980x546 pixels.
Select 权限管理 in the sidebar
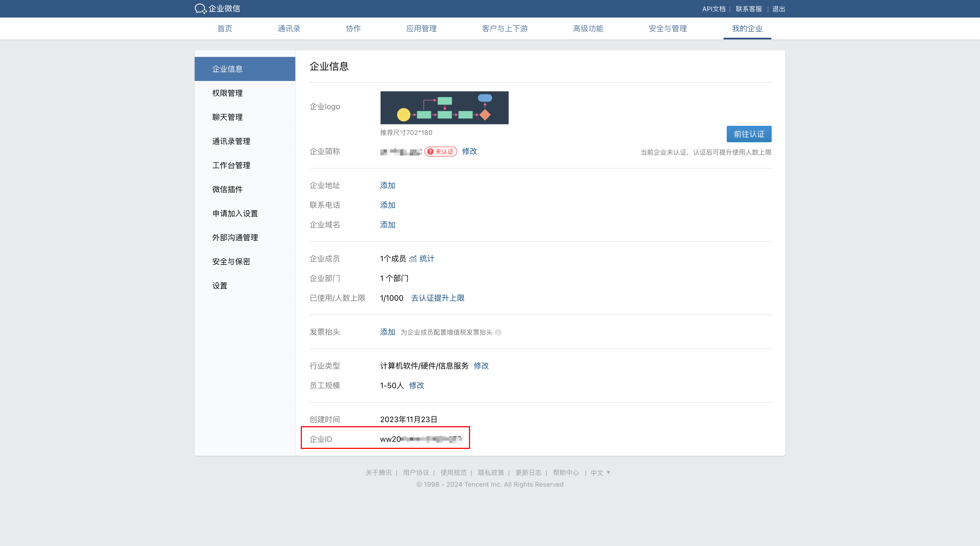227,93
